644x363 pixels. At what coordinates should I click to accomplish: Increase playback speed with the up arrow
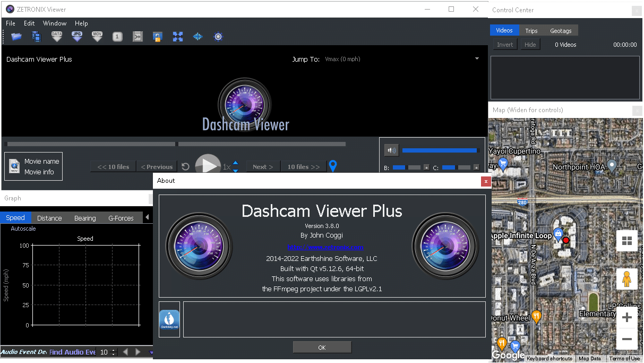[x=236, y=163]
